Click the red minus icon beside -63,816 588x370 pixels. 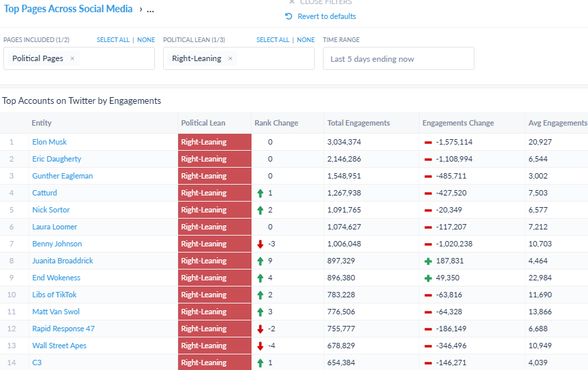428,295
